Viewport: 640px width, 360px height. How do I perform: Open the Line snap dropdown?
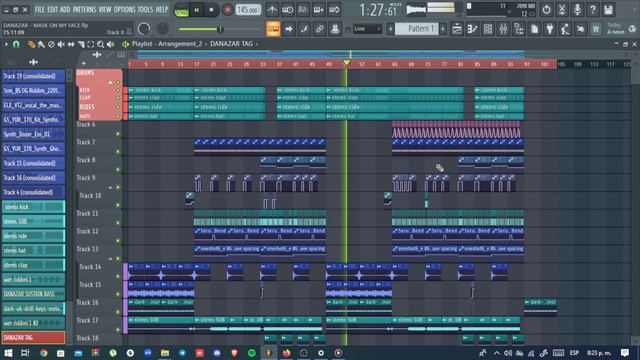pos(367,29)
